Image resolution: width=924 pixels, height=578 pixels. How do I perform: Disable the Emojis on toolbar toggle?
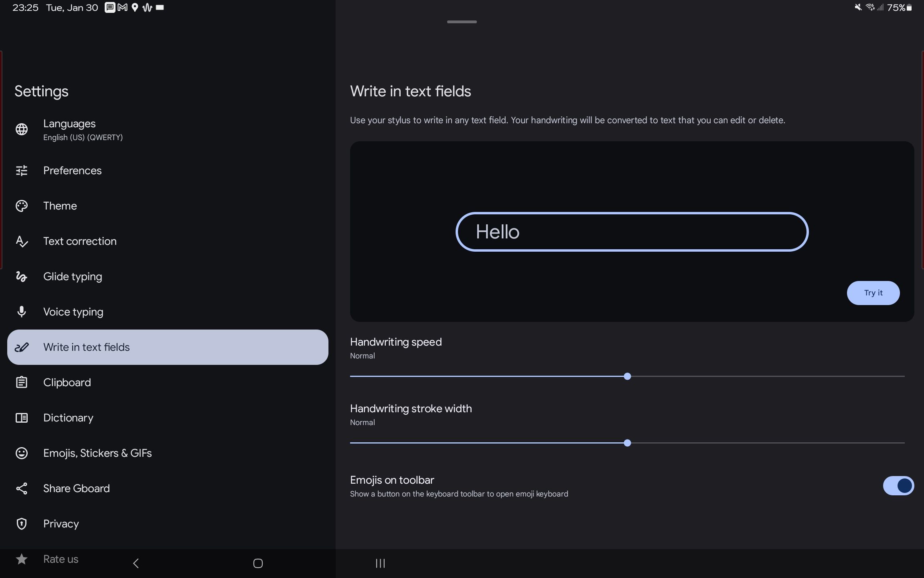point(899,485)
